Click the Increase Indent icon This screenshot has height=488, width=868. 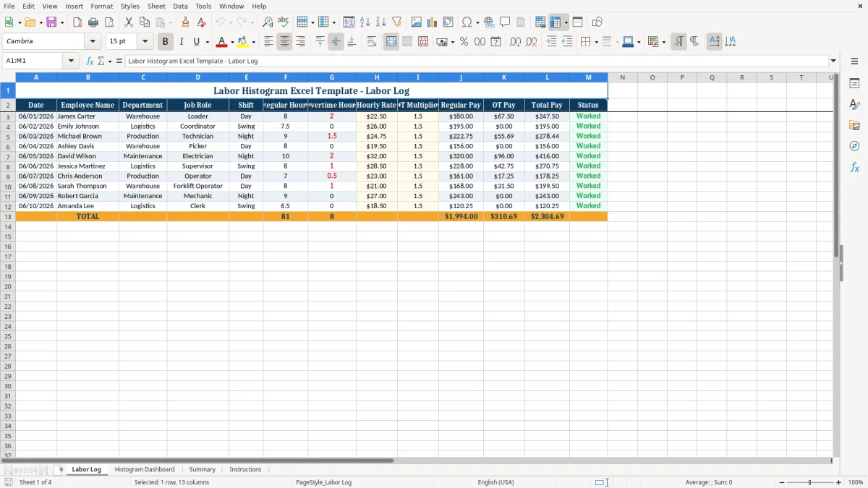551,42
